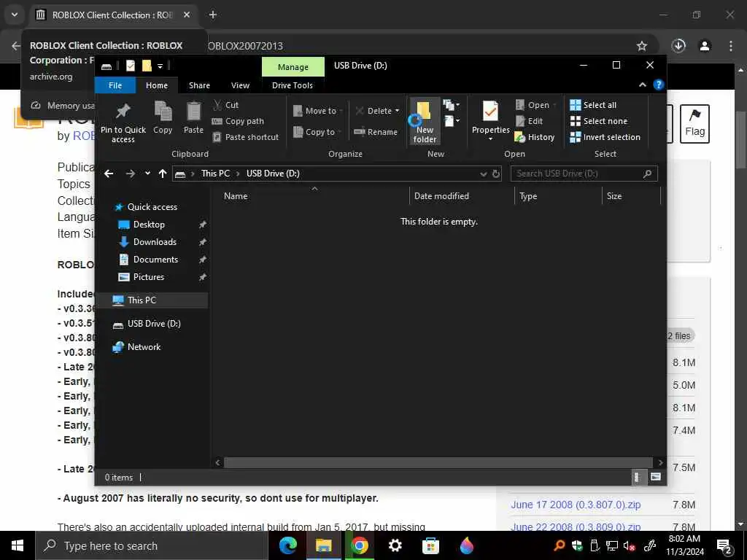
Task: Create a New folder from ribbon
Action: pyautogui.click(x=425, y=122)
